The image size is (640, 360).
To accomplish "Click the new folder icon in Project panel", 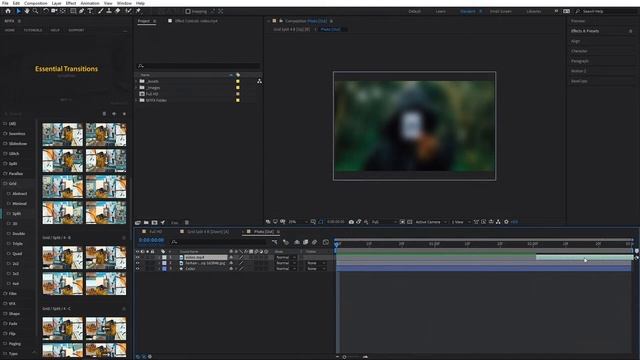I will [146, 222].
